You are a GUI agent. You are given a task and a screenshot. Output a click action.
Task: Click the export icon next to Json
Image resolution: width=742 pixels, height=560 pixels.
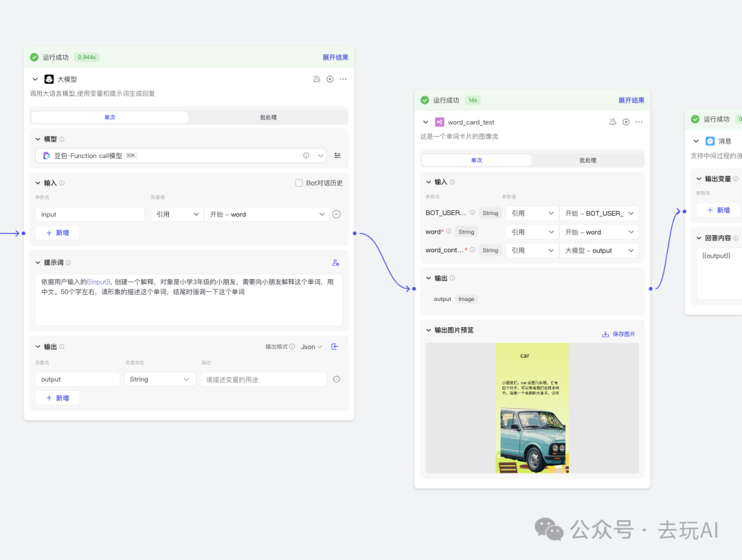(x=335, y=346)
